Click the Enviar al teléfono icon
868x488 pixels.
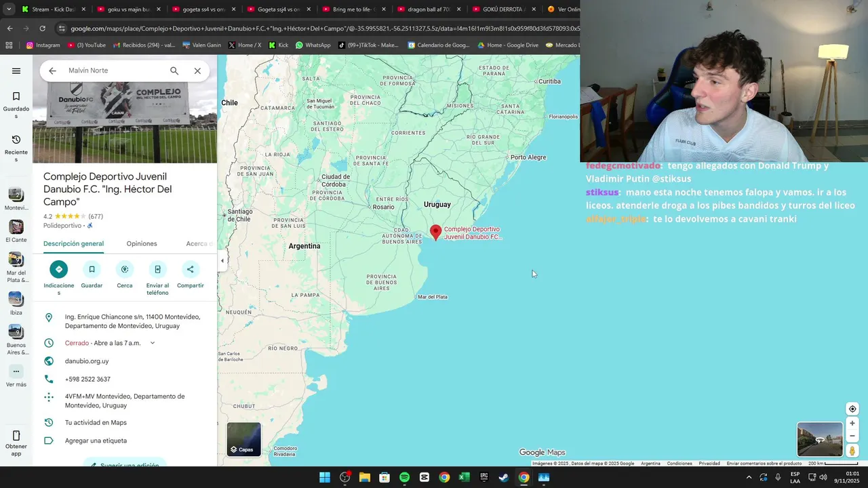coord(157,269)
